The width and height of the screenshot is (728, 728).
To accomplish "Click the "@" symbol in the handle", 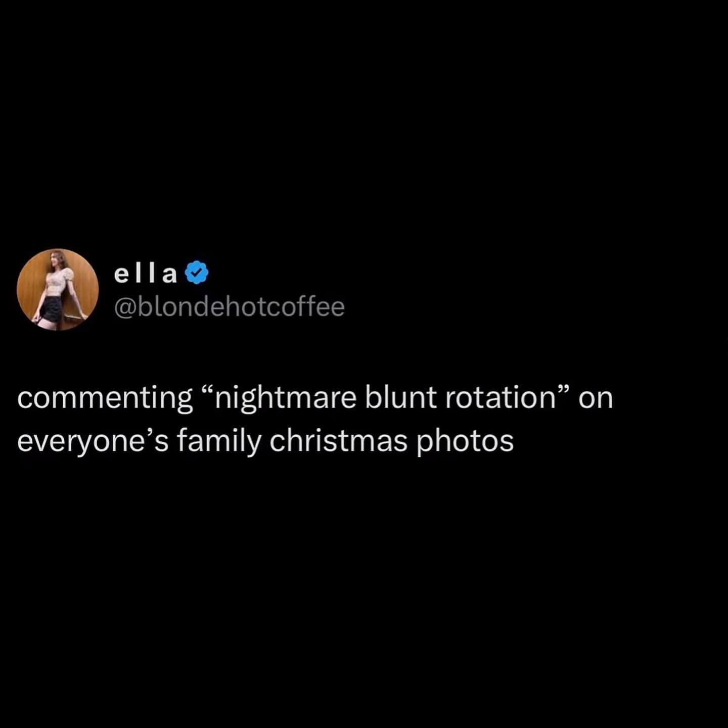I will coord(125,307).
